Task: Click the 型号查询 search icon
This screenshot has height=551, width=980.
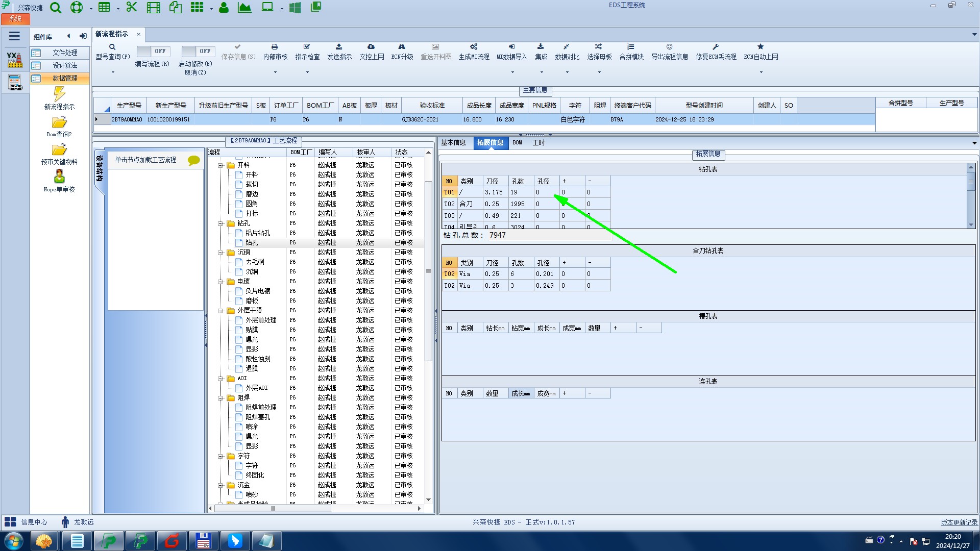Action: click(x=112, y=47)
